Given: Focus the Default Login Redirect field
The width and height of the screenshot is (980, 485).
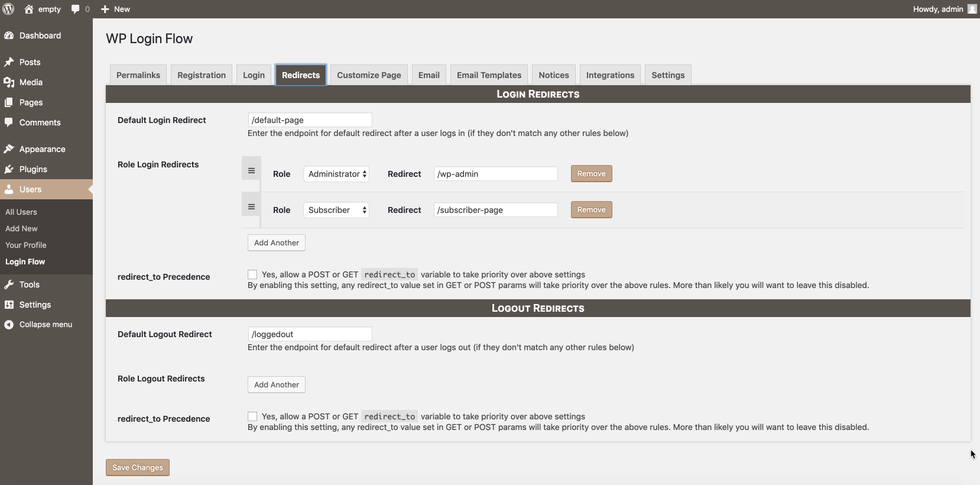Looking at the screenshot, I should (310, 120).
